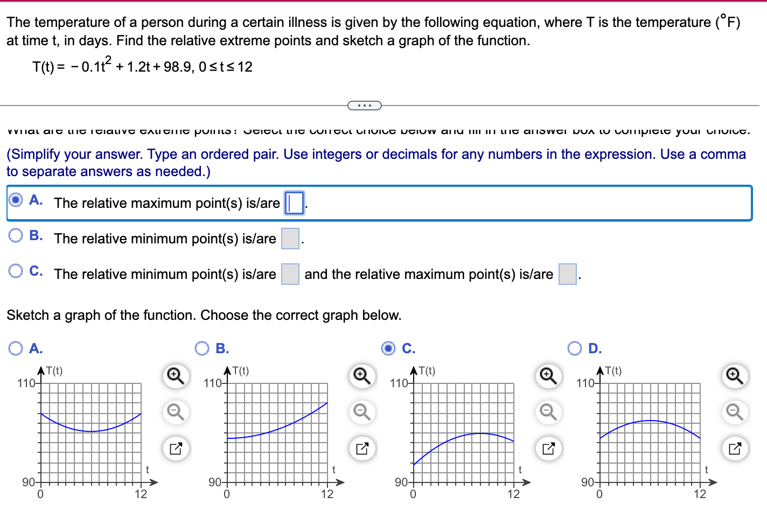Click the zoom-out magnifier beside graph D
The width and height of the screenshot is (767, 532).
pos(734,412)
